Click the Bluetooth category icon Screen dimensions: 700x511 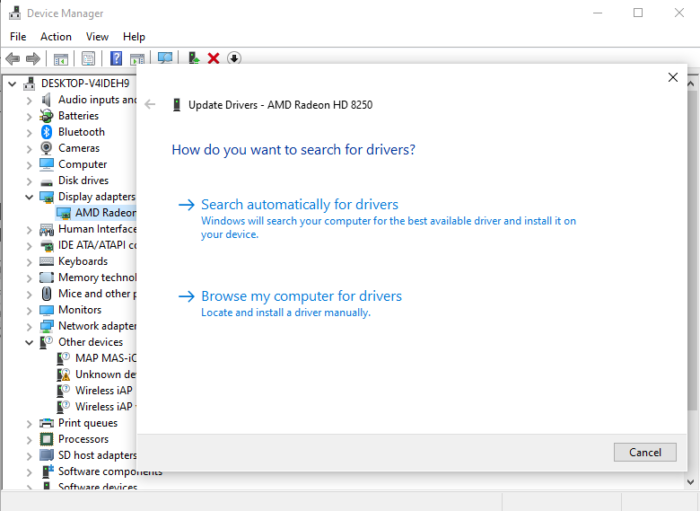(46, 132)
